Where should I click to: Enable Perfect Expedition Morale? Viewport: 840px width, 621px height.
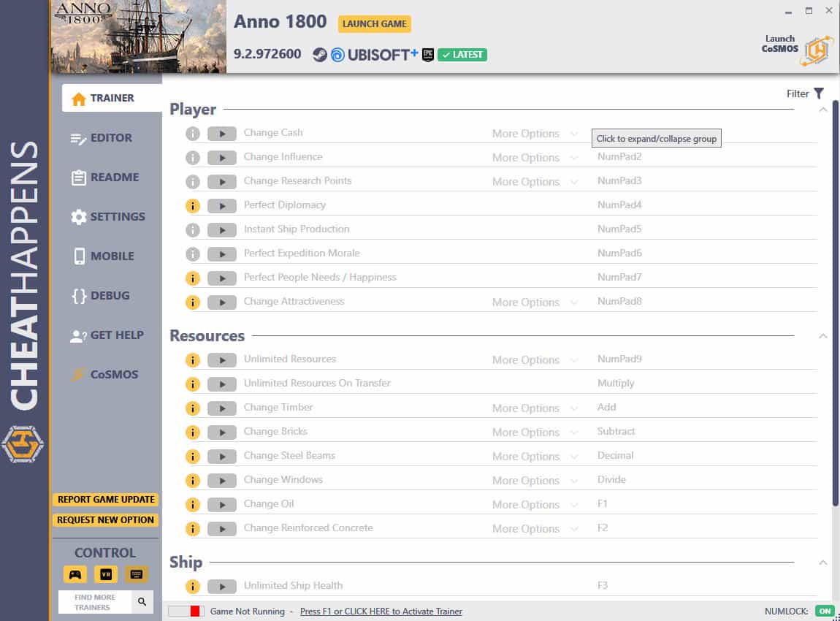[x=222, y=254]
